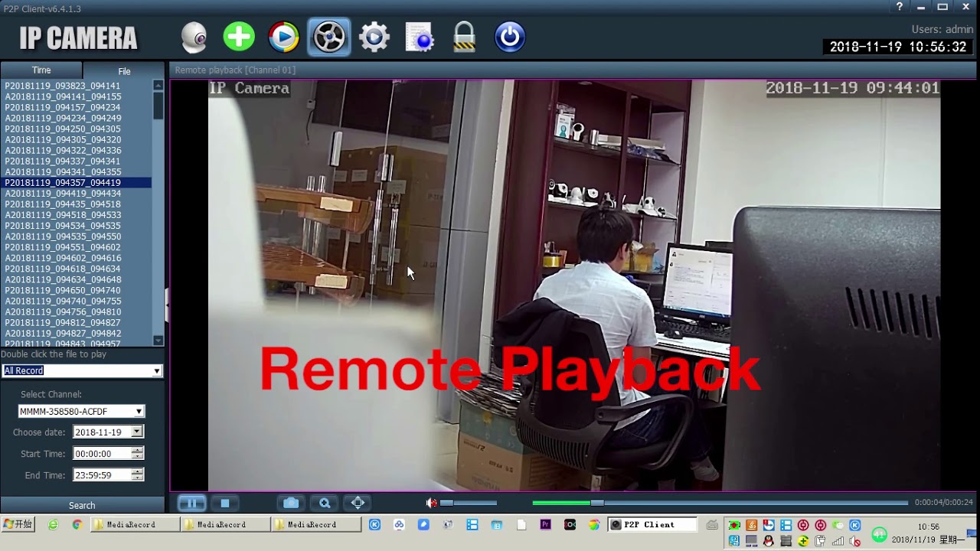This screenshot has width=980, height=551.
Task: Switch to the File tab
Action: click(124, 71)
